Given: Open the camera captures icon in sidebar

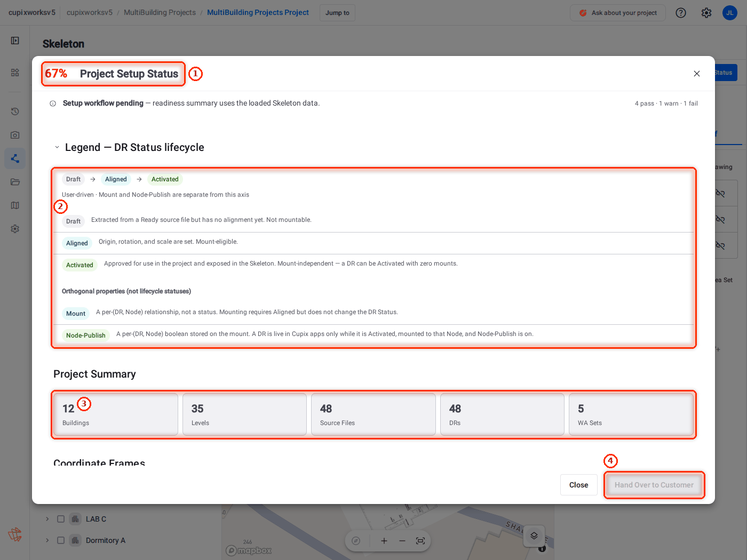Looking at the screenshot, I should point(15,135).
